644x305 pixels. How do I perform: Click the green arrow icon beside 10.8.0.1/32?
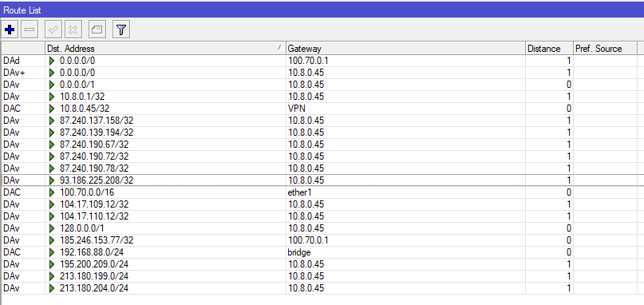(x=52, y=97)
